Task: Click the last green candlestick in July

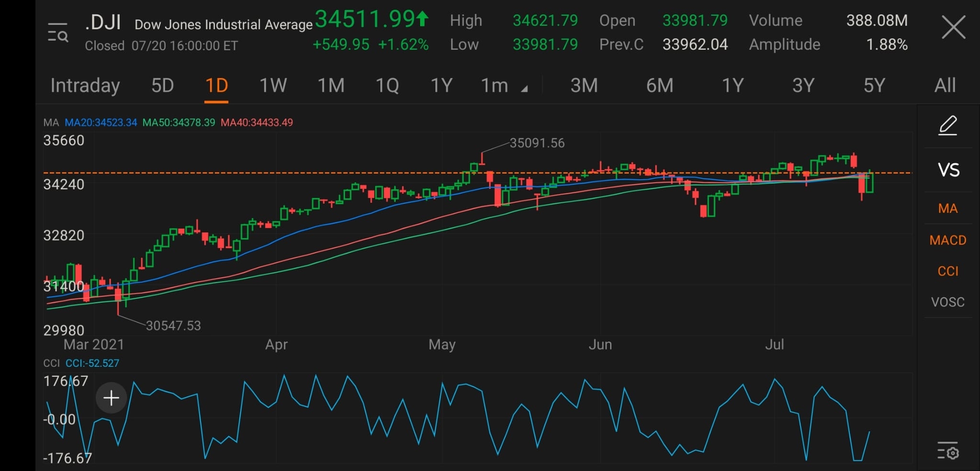Action: [x=869, y=183]
